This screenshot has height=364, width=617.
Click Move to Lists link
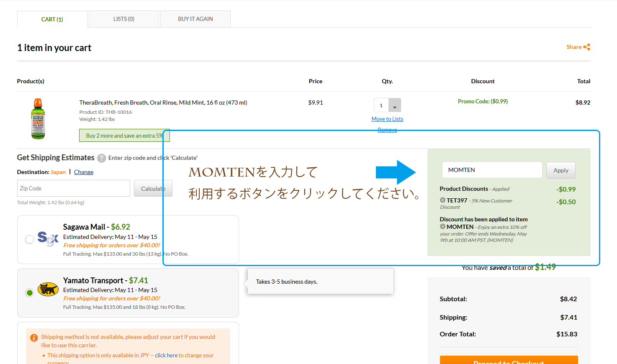(387, 119)
